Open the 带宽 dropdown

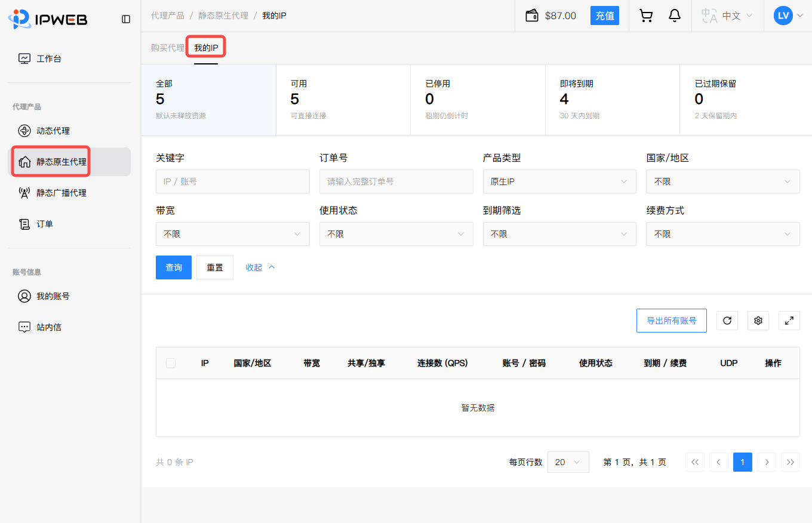(x=233, y=234)
